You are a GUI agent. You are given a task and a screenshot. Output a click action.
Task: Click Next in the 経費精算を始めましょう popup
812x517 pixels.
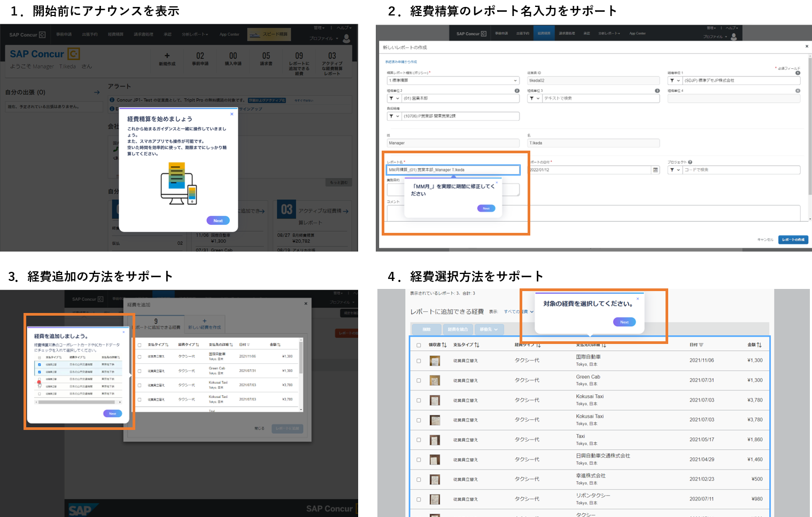click(218, 221)
